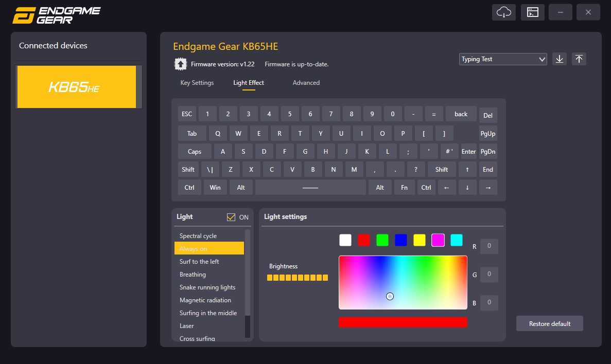Select the KB65HE connected device tile
The height and width of the screenshot is (364, 611).
77,87
